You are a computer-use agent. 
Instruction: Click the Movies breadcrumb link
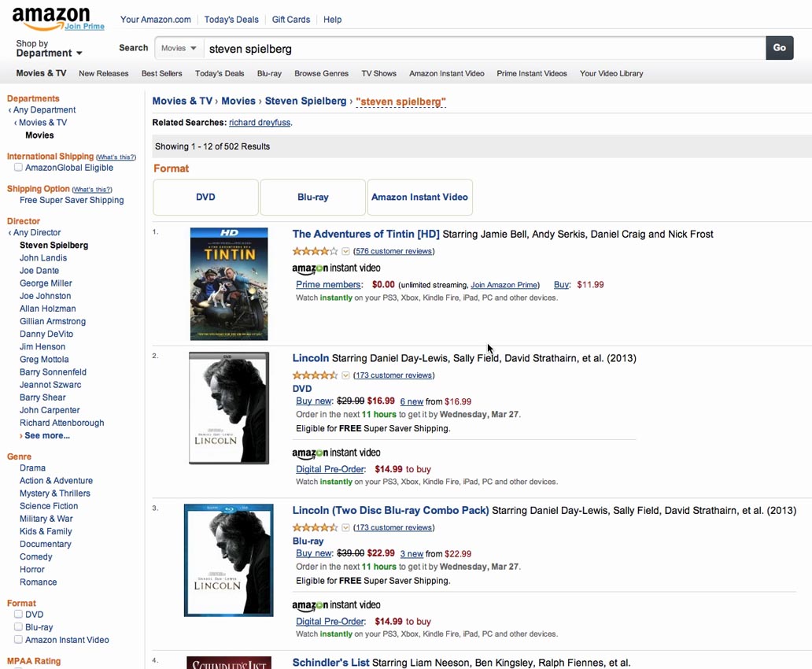point(238,101)
